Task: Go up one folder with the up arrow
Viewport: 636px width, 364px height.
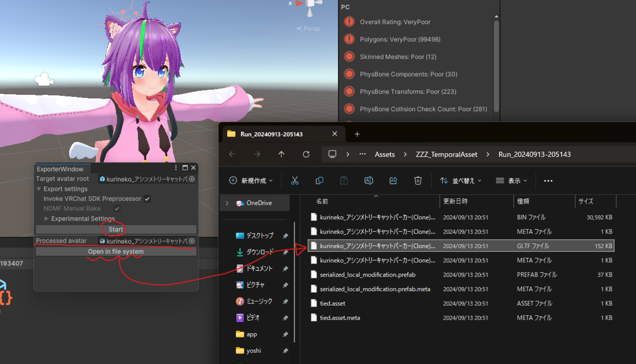Action: coord(281,154)
